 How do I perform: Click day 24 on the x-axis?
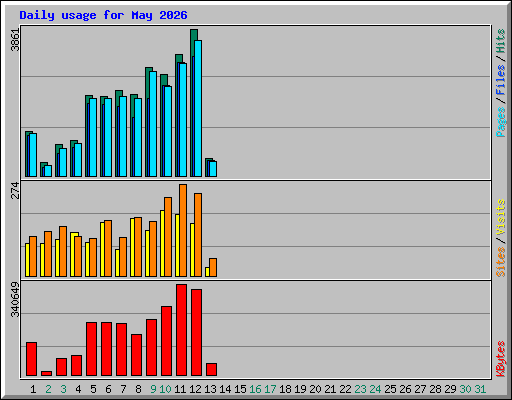pos(375,389)
